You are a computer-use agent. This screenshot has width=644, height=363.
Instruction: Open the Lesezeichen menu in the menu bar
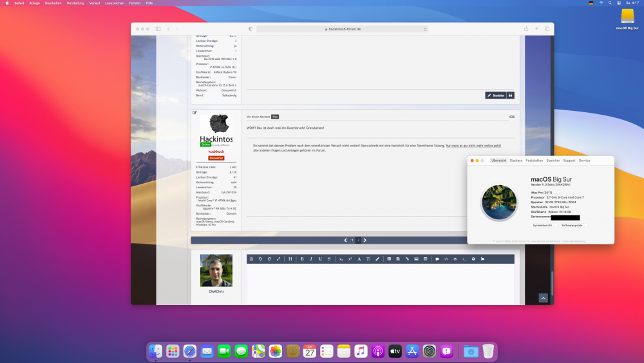pyautogui.click(x=115, y=3)
